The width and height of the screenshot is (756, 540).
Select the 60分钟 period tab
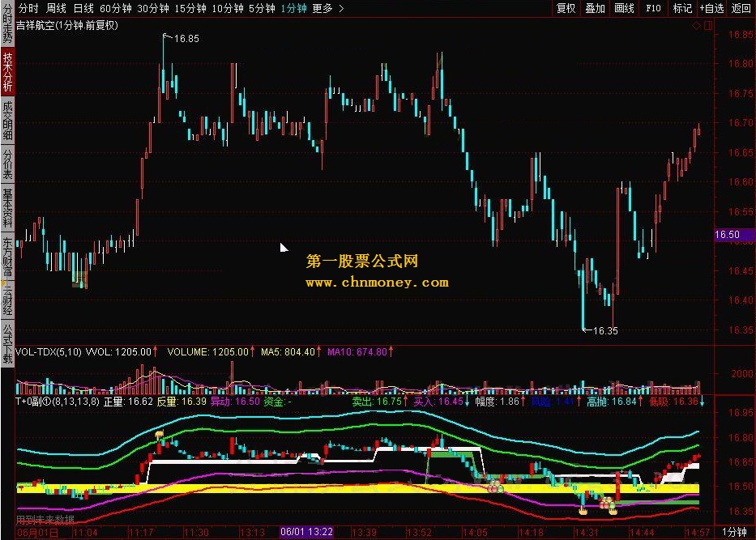tap(116, 8)
